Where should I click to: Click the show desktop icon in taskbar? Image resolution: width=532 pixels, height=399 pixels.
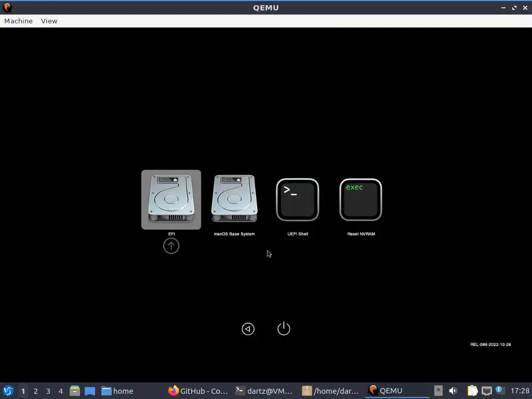(90, 391)
